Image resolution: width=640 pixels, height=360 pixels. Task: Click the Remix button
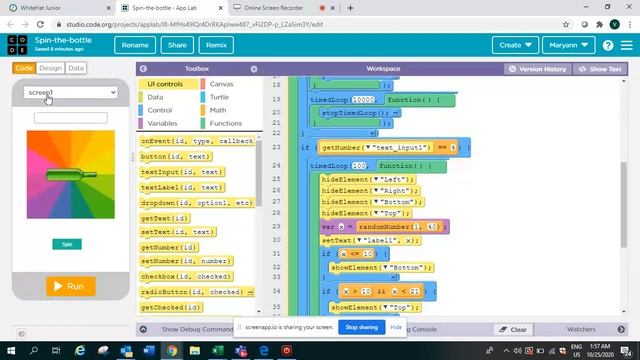[216, 45]
